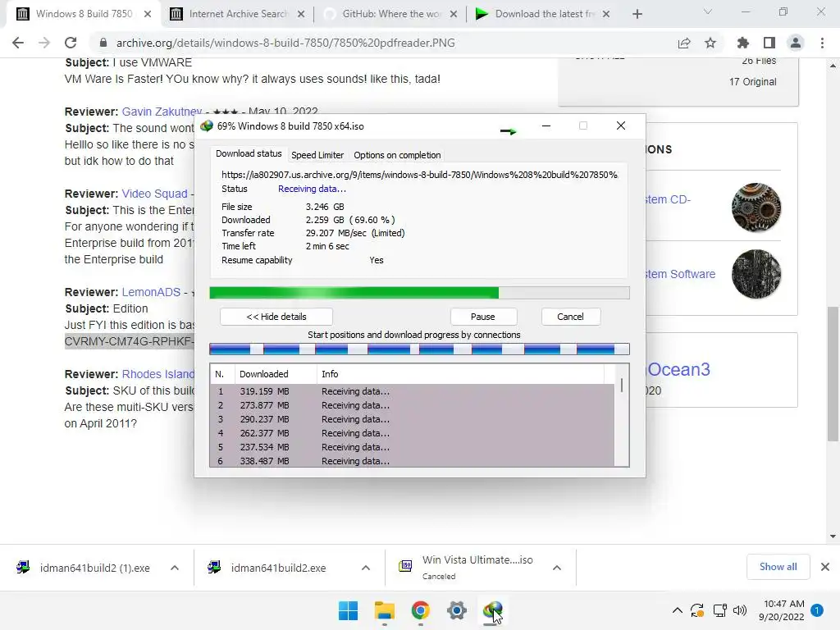Open File Explorer from taskbar

(x=385, y=610)
